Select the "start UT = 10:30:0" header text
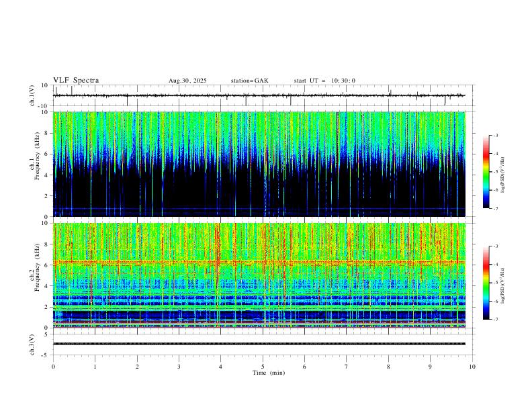The width and height of the screenshot is (532, 411). pyautogui.click(x=324, y=81)
